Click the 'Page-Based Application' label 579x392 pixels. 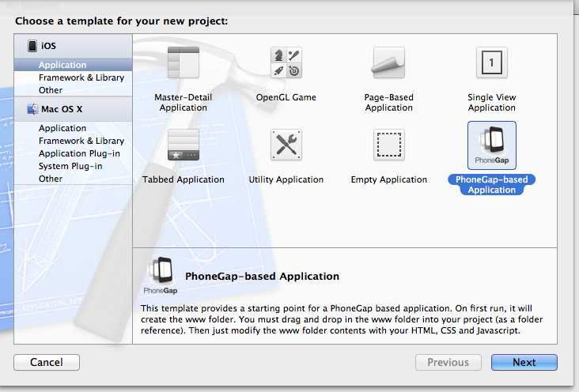[389, 102]
